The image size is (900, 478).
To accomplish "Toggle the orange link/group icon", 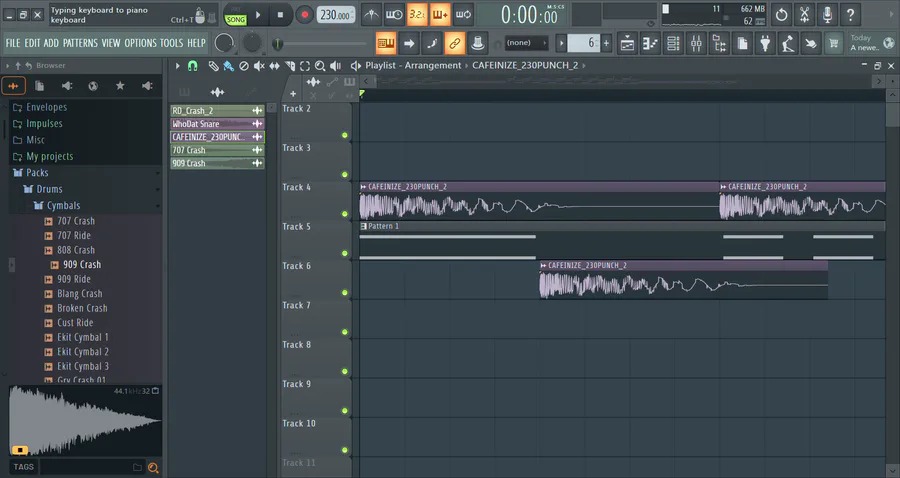I will (454, 43).
